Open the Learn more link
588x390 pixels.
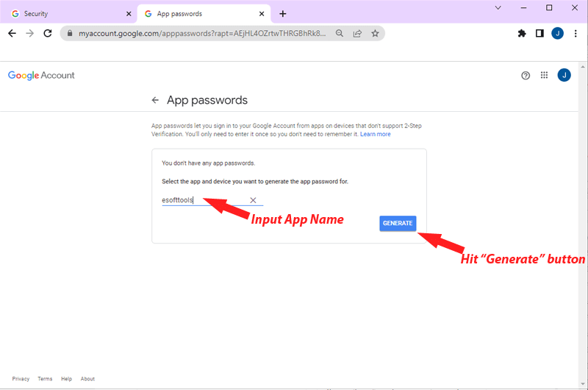pyautogui.click(x=376, y=135)
